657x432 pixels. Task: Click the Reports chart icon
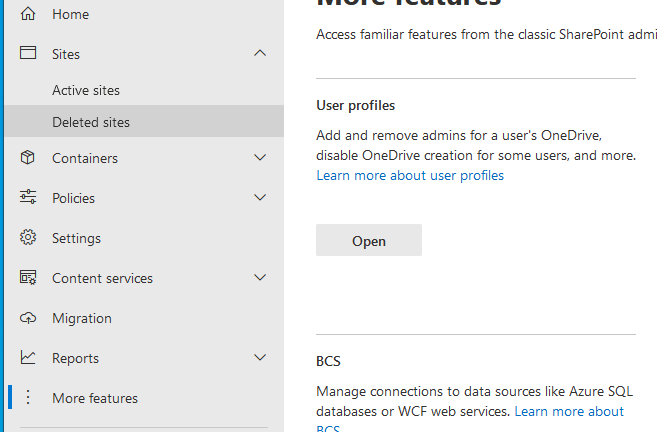point(28,358)
